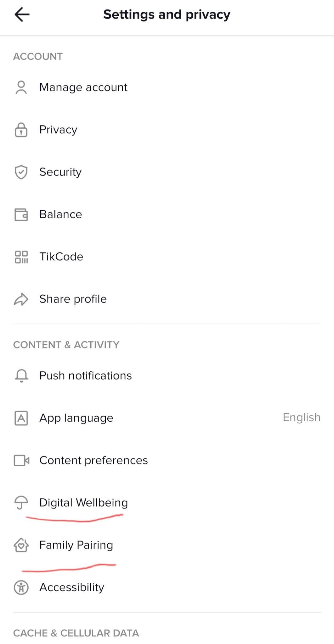The image size is (334, 644).
Task: Open Content preferences
Action: (x=93, y=460)
